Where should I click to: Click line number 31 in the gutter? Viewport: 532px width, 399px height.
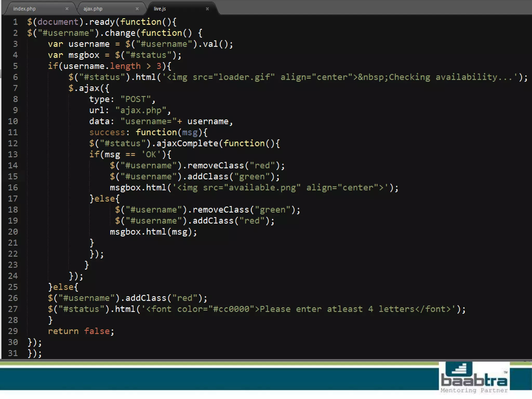point(13,353)
